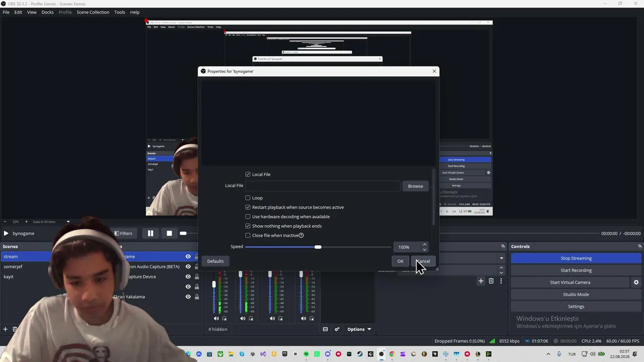Open the Epic Games Launcher from the taskbar
Image resolution: width=644 pixels, height=362 pixels.
coord(285,354)
